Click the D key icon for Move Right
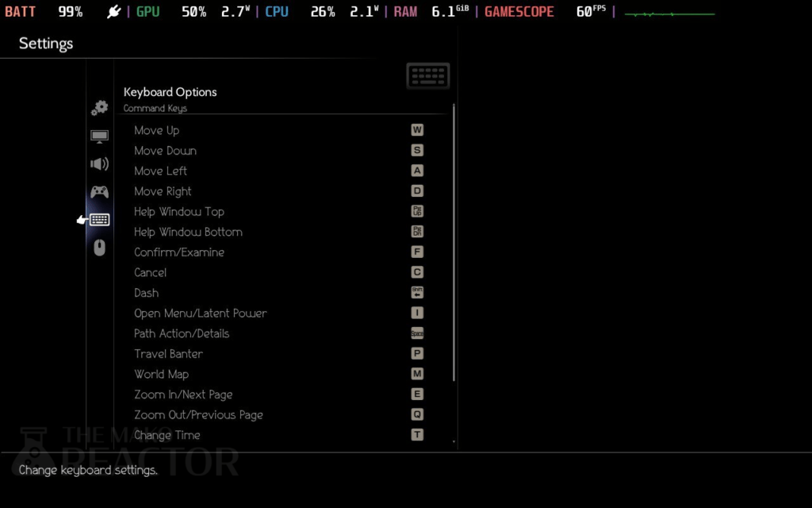The width and height of the screenshot is (812, 508). [x=417, y=190]
